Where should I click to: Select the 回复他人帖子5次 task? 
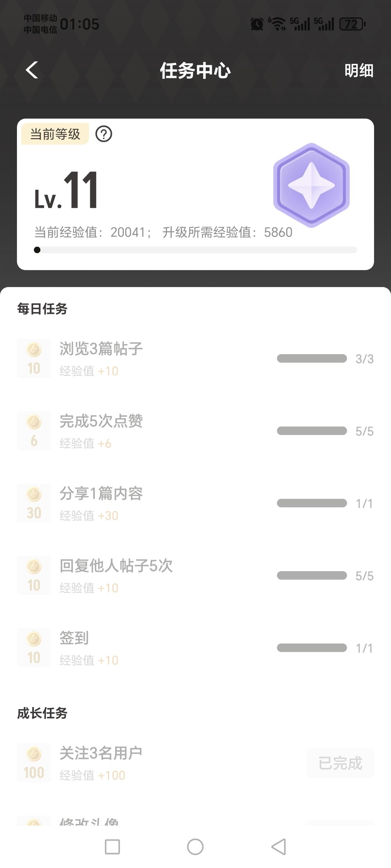116,566
